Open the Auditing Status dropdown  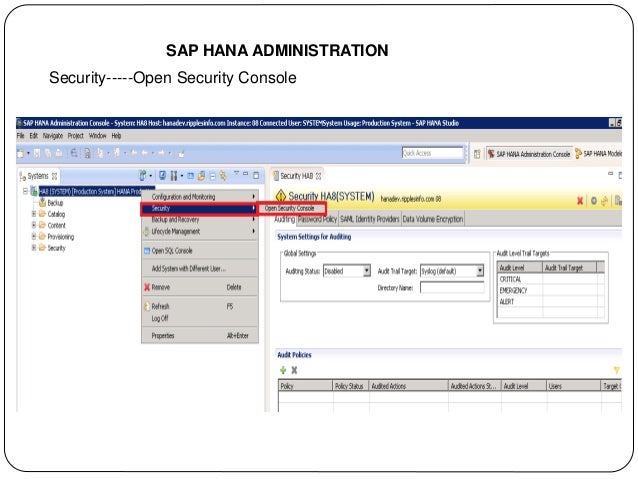(x=367, y=271)
